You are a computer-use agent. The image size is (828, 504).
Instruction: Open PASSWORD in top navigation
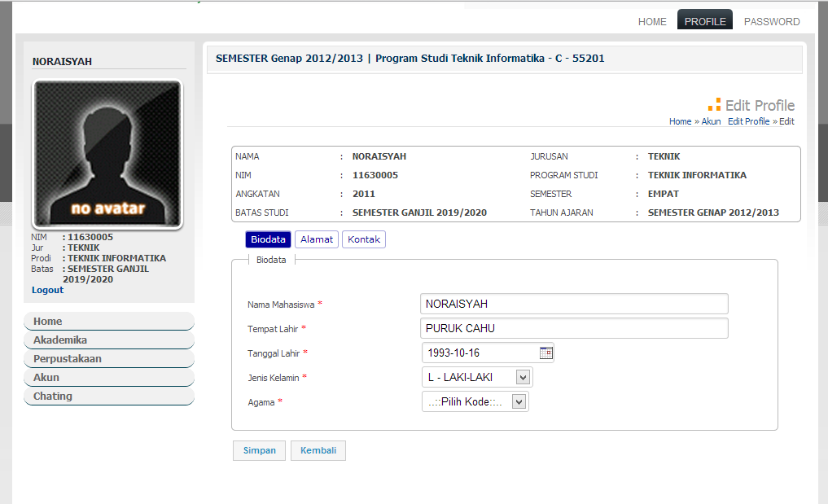point(772,22)
